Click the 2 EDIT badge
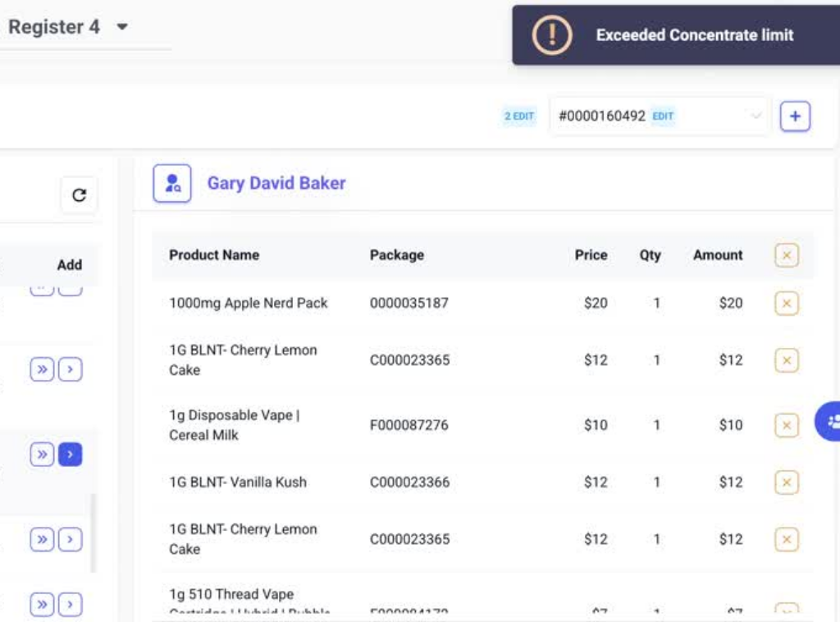The width and height of the screenshot is (840, 622). coord(518,117)
